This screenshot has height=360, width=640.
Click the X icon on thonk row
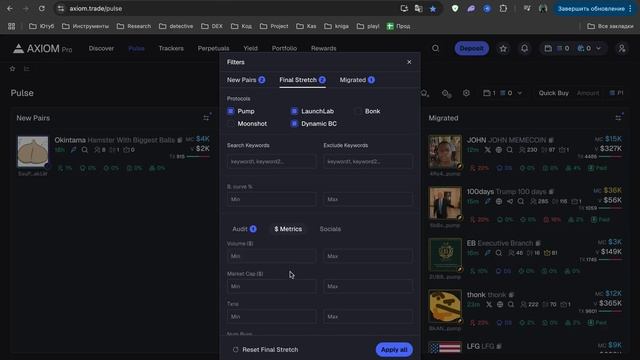click(489, 304)
